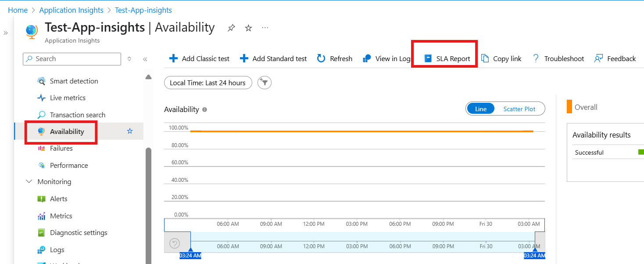Expand the portal menu with double chevron
644x264 pixels.
6,33
